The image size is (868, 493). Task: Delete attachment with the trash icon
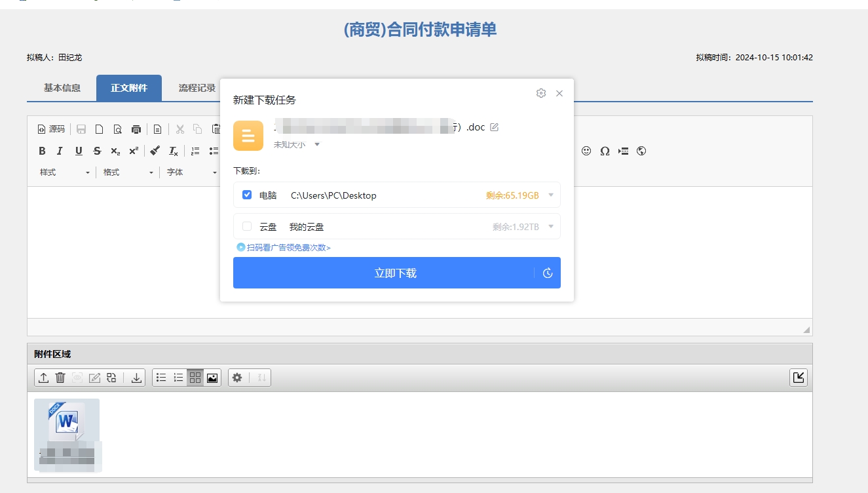pos(60,378)
